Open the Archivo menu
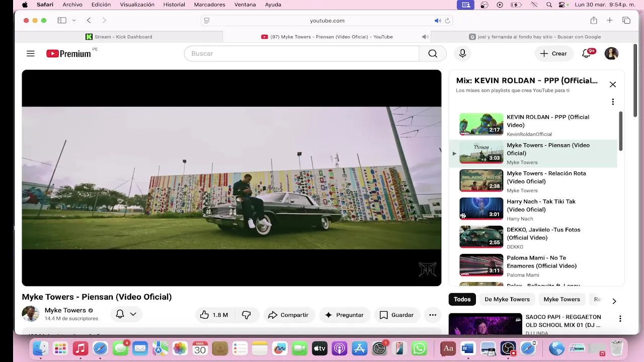The width and height of the screenshot is (644, 362). (x=72, y=5)
